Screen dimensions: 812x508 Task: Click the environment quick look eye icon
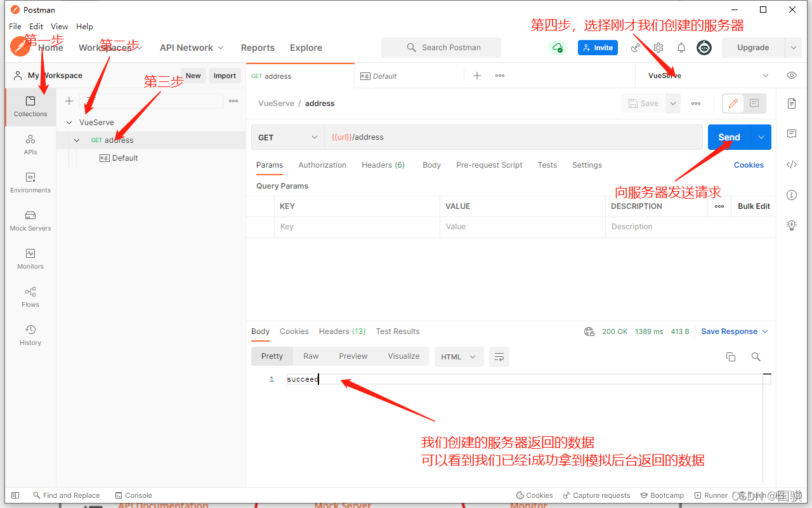pyautogui.click(x=792, y=76)
